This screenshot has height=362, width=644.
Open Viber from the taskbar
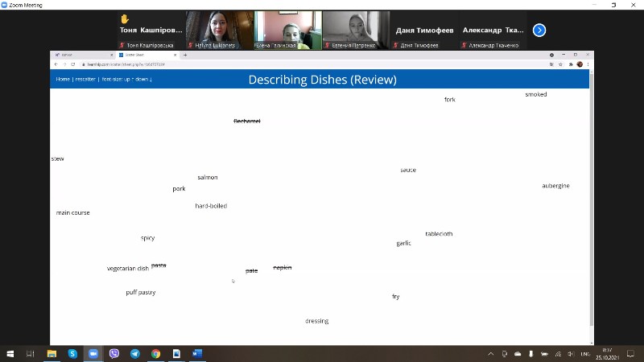(114, 353)
